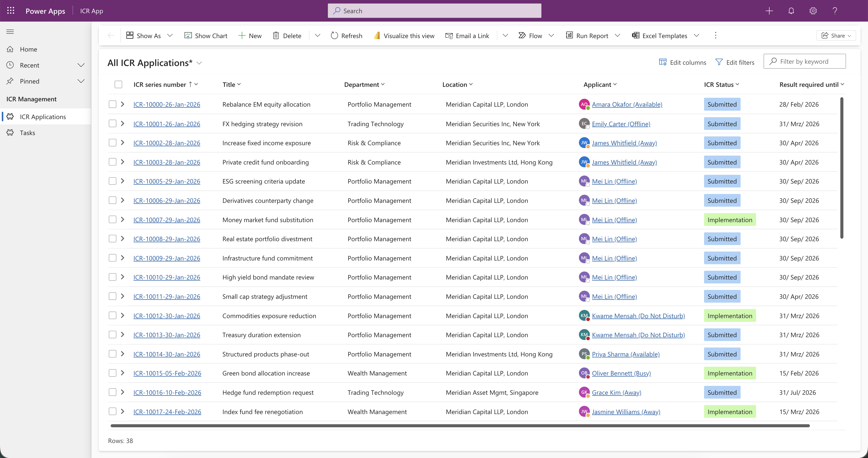
Task: Select checkbox for ICR-10000-26-Jan-2026 row
Action: [112, 104]
